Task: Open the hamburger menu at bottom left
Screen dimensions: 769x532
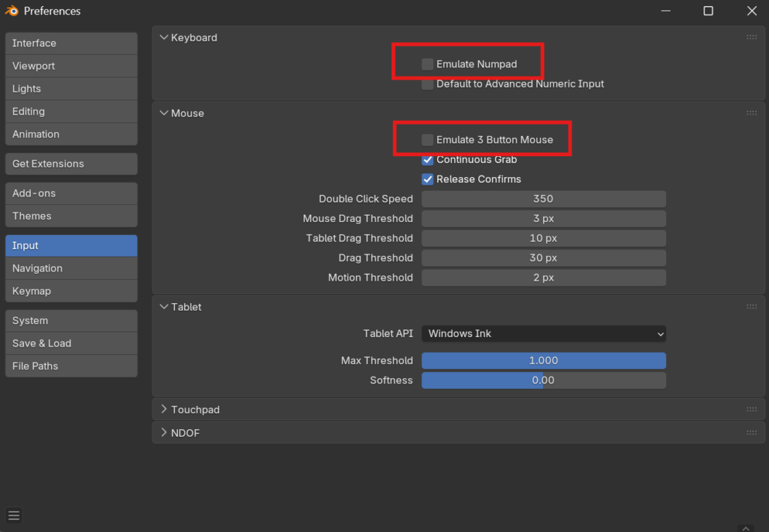Action: (x=14, y=515)
